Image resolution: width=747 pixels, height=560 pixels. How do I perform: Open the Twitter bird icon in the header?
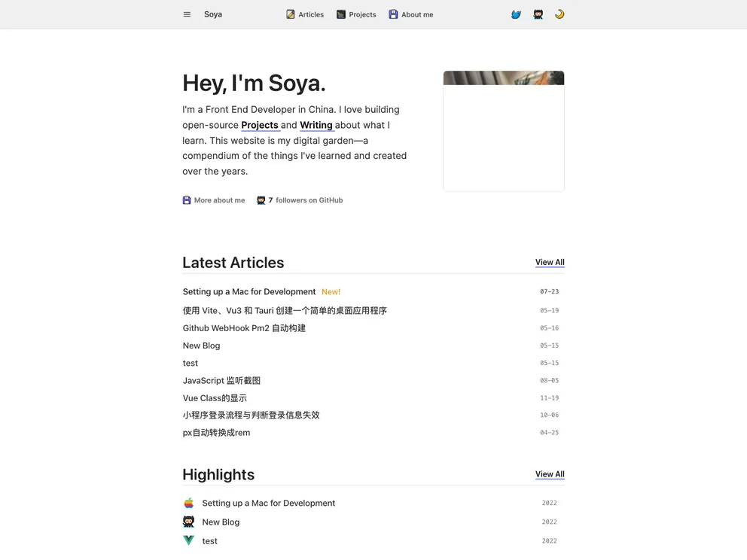[515, 14]
